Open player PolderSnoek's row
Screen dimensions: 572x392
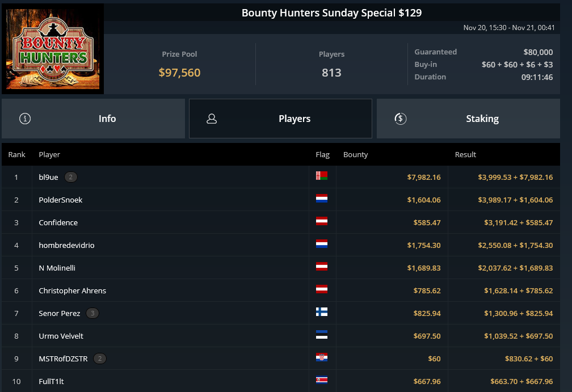(x=281, y=200)
